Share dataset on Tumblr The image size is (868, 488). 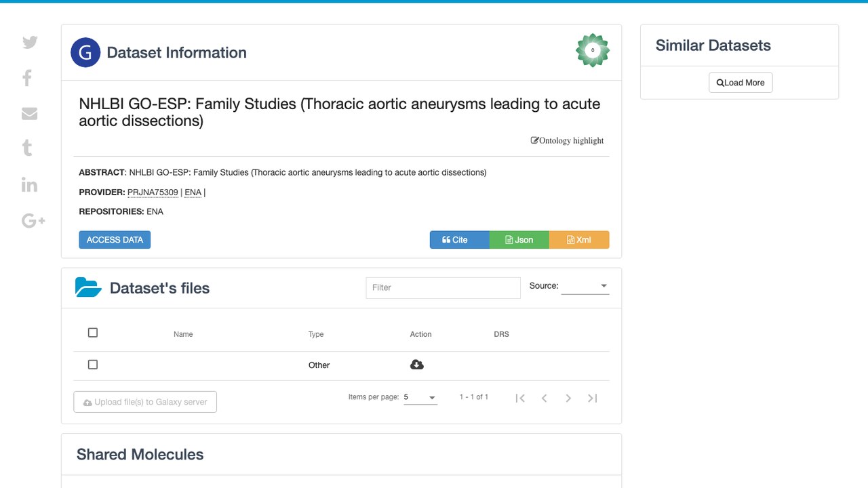[27, 148]
